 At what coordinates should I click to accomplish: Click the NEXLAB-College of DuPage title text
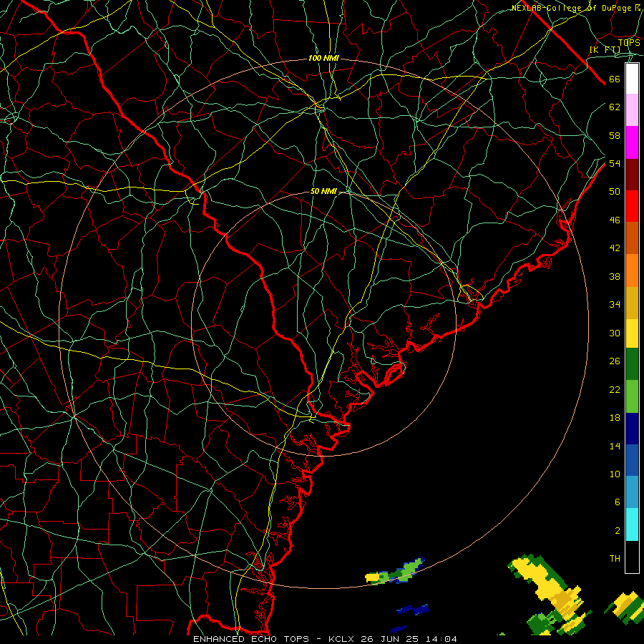[571, 8]
